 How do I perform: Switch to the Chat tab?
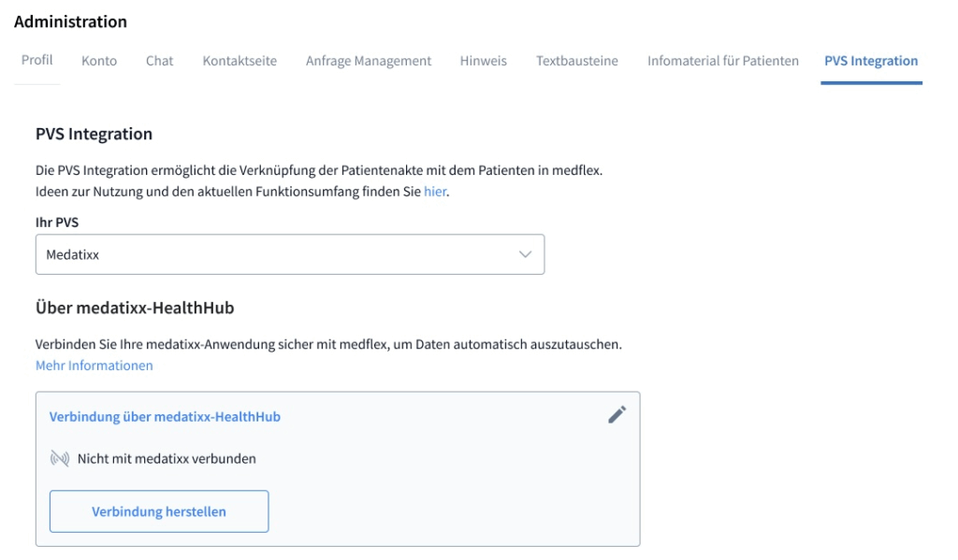coord(159,59)
